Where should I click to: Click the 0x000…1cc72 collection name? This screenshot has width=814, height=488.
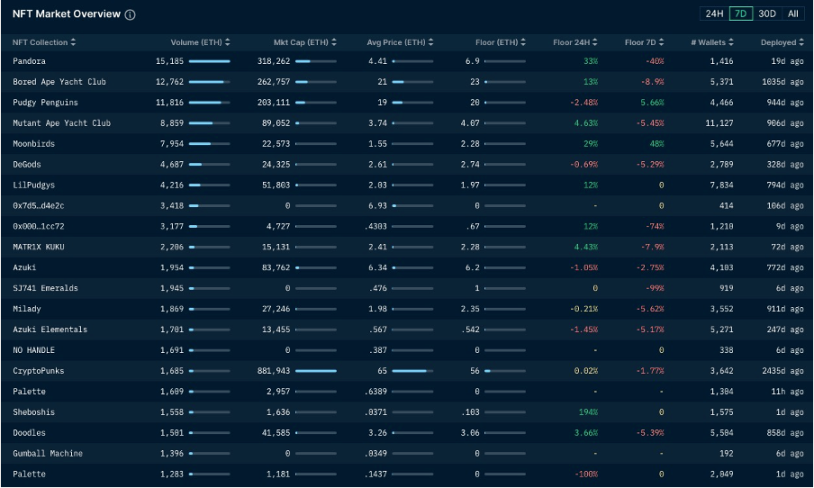click(x=38, y=227)
